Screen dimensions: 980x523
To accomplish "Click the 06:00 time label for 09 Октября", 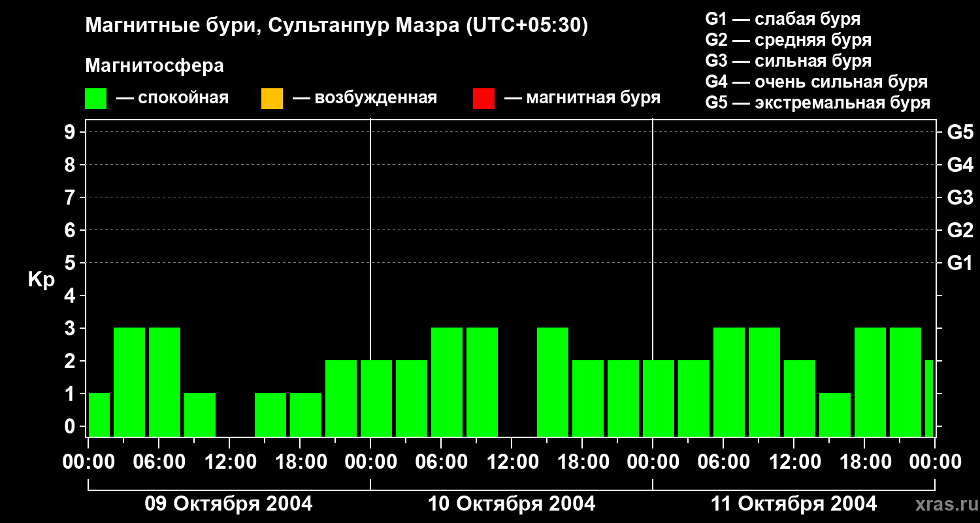I will (x=159, y=462).
